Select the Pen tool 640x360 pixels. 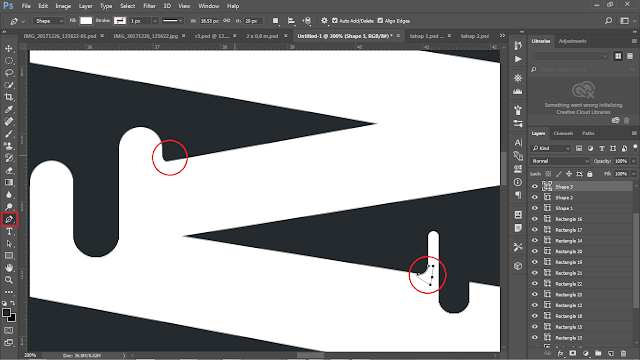(9, 219)
